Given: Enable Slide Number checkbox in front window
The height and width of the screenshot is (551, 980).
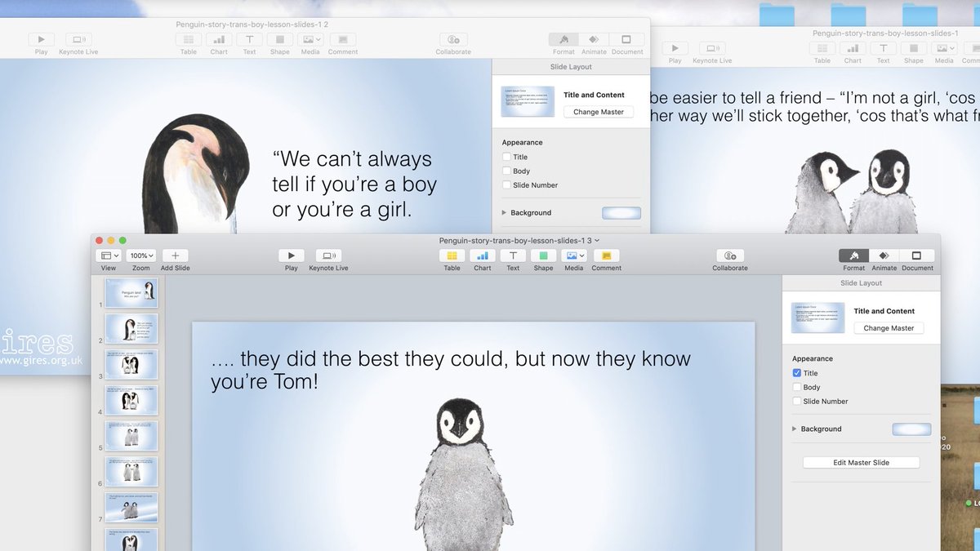Looking at the screenshot, I should tap(797, 401).
